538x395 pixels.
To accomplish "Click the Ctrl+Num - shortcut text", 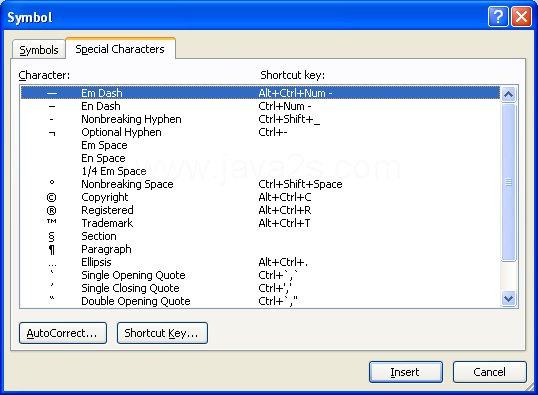I will point(285,106).
